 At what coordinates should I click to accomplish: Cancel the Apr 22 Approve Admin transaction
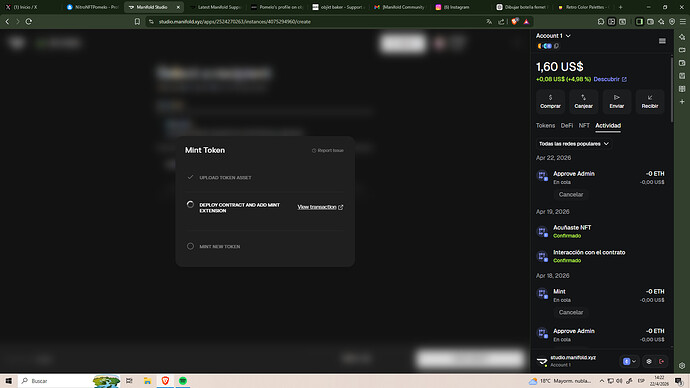[x=571, y=194]
